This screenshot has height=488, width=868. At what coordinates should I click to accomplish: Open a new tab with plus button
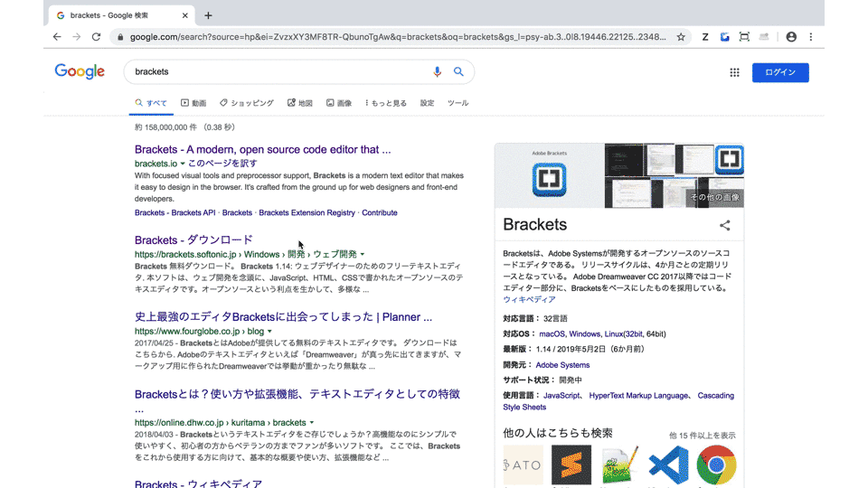208,15
